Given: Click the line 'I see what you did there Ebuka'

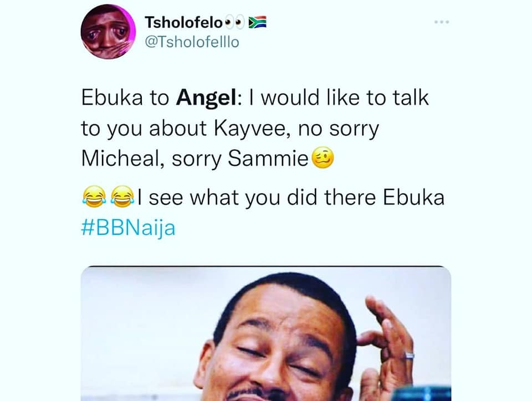Looking at the screenshot, I should click(291, 197).
